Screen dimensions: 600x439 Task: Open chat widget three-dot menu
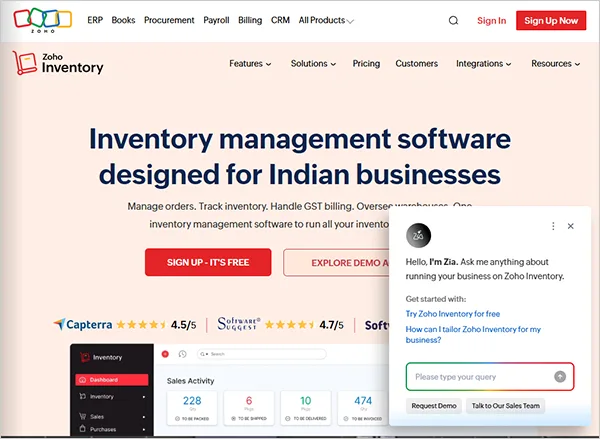pyautogui.click(x=553, y=226)
